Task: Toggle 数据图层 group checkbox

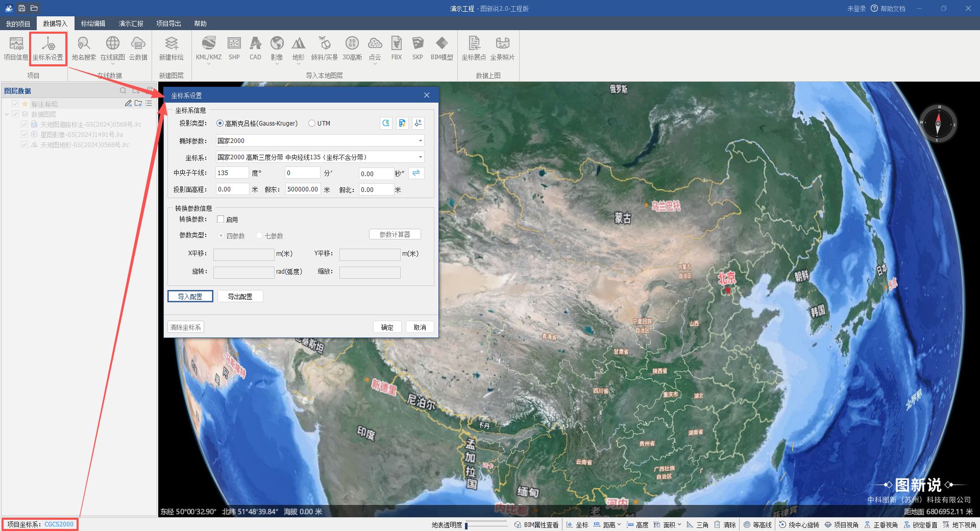Action: [x=15, y=114]
